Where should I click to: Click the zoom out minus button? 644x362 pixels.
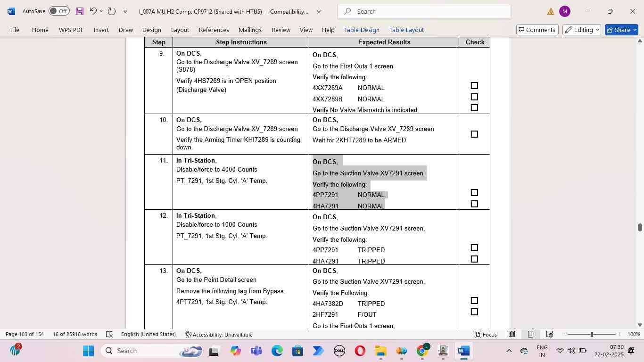click(x=564, y=334)
